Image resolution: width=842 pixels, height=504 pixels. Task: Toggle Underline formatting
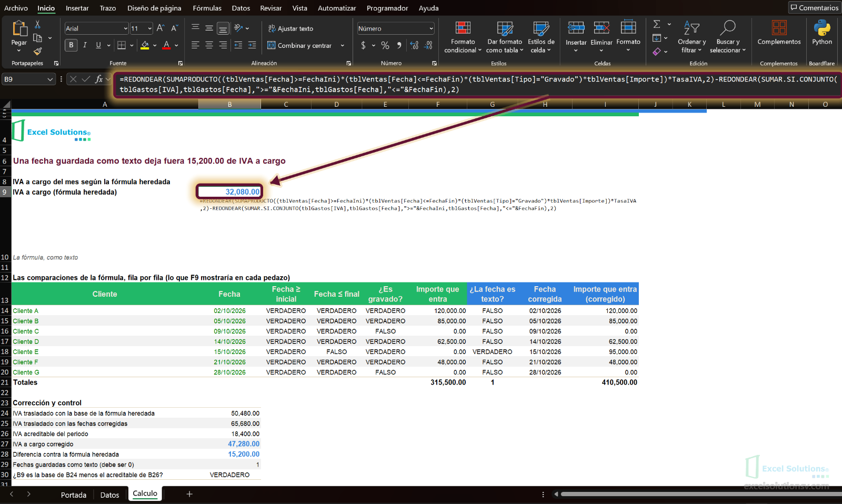(x=98, y=45)
